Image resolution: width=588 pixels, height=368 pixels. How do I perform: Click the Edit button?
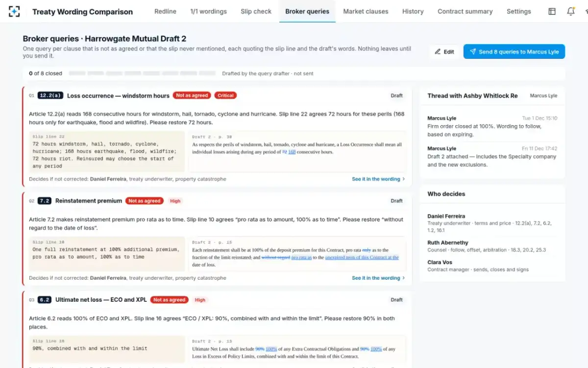pos(444,52)
